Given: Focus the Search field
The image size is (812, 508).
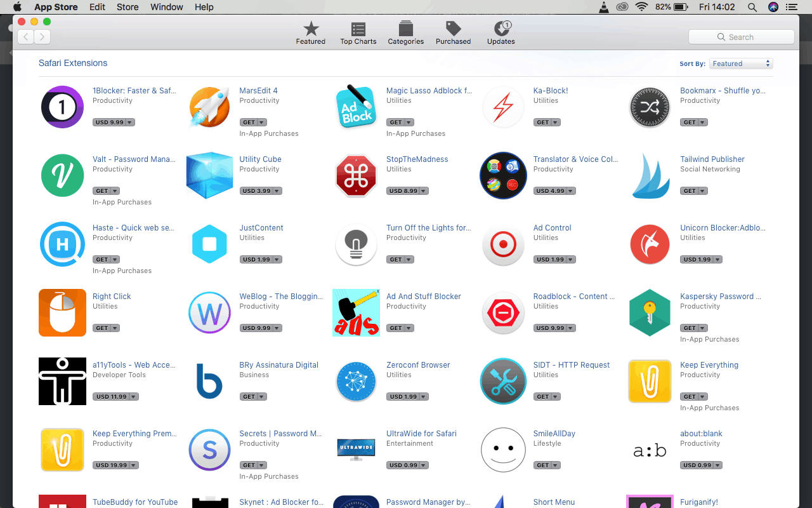Looking at the screenshot, I should click(741, 37).
